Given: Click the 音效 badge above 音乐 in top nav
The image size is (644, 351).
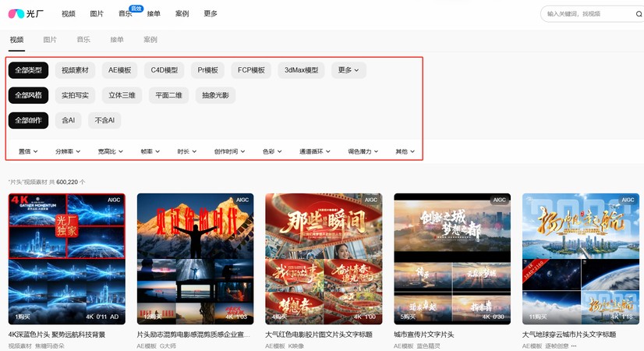Looking at the screenshot, I should 136,9.
